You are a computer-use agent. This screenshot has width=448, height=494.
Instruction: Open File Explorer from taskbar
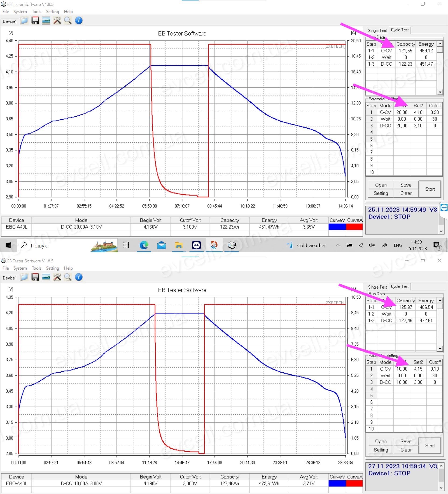[x=179, y=245]
